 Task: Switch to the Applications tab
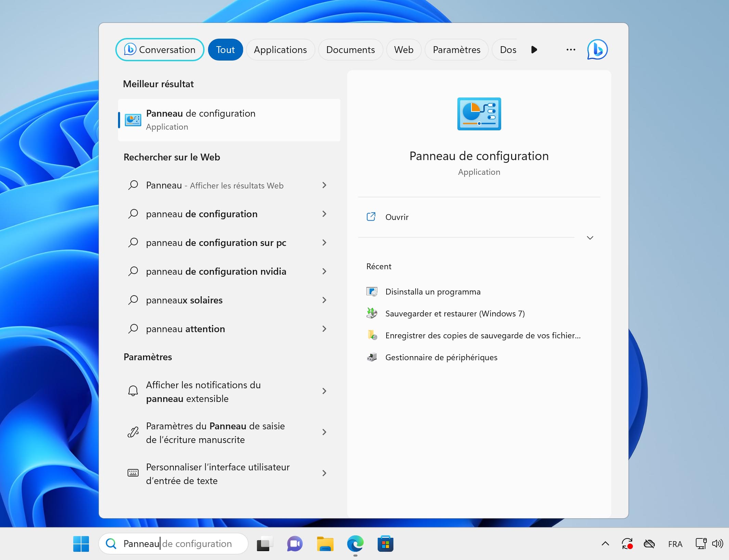pos(280,49)
